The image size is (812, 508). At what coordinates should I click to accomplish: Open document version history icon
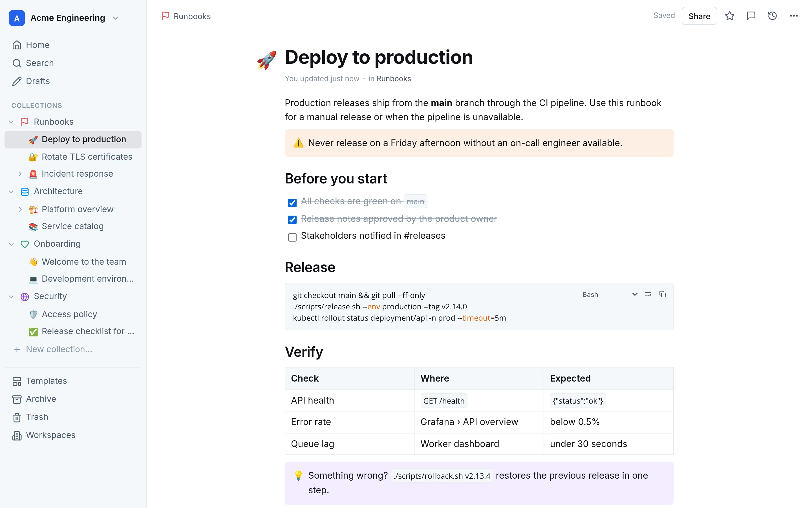(x=773, y=16)
